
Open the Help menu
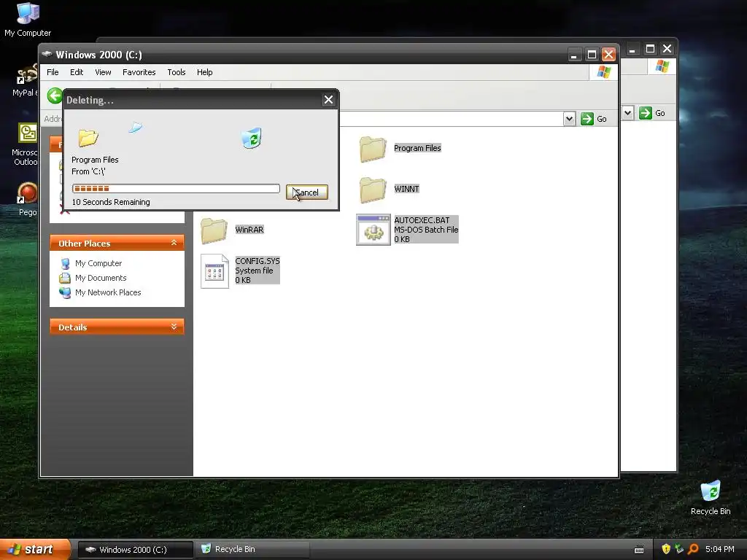(205, 72)
